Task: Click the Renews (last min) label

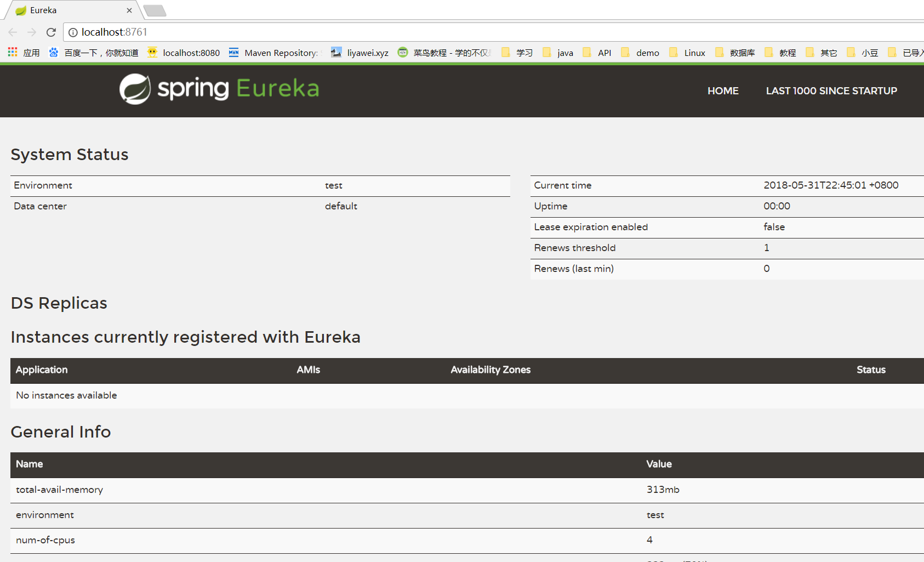Action: point(574,269)
